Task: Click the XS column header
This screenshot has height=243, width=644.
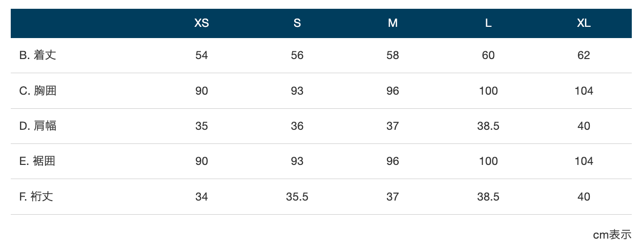Action: tap(202, 23)
